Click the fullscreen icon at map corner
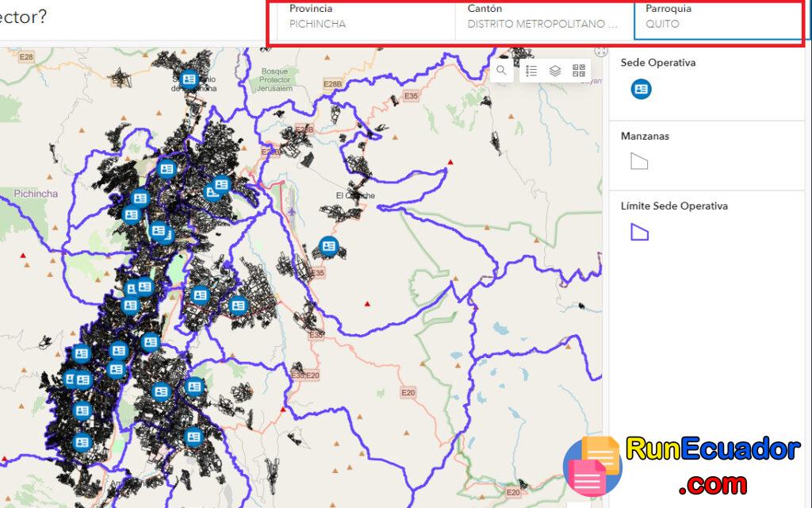The width and height of the screenshot is (812, 508). [x=600, y=52]
